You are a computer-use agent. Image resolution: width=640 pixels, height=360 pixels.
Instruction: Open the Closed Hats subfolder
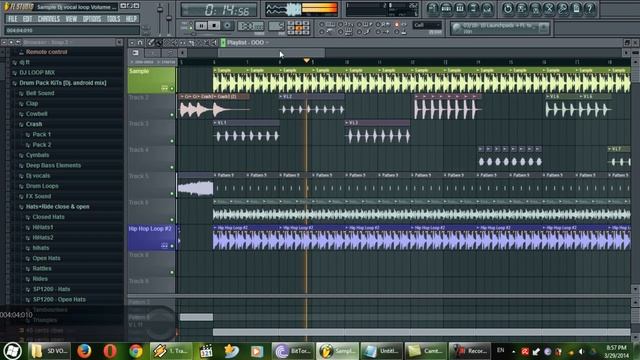(48, 217)
